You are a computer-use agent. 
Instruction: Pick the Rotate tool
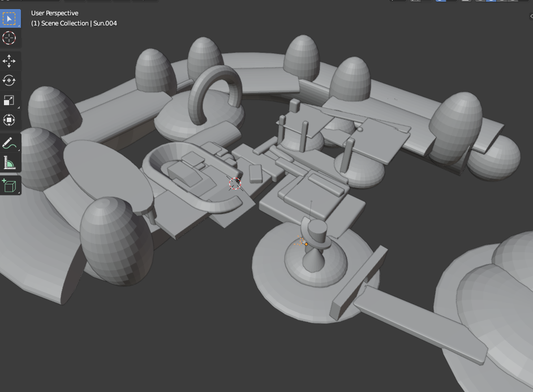click(9, 80)
